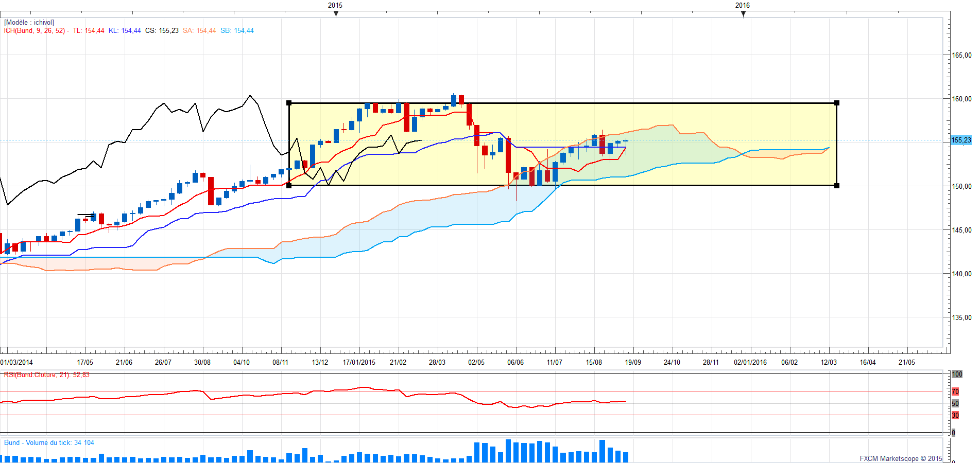
Task: Select the rectangle's bottom-right corner handle
Action: click(x=837, y=186)
